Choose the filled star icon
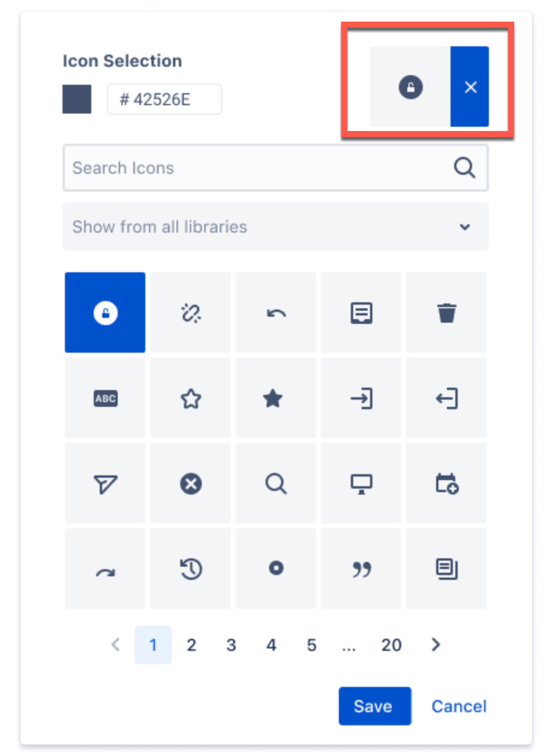 (276, 398)
